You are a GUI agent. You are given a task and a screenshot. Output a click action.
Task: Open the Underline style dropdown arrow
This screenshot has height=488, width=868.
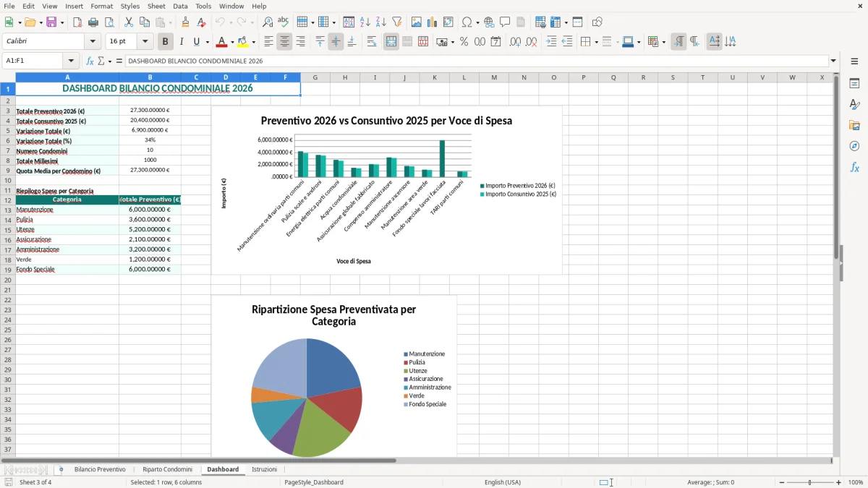pyautogui.click(x=207, y=42)
